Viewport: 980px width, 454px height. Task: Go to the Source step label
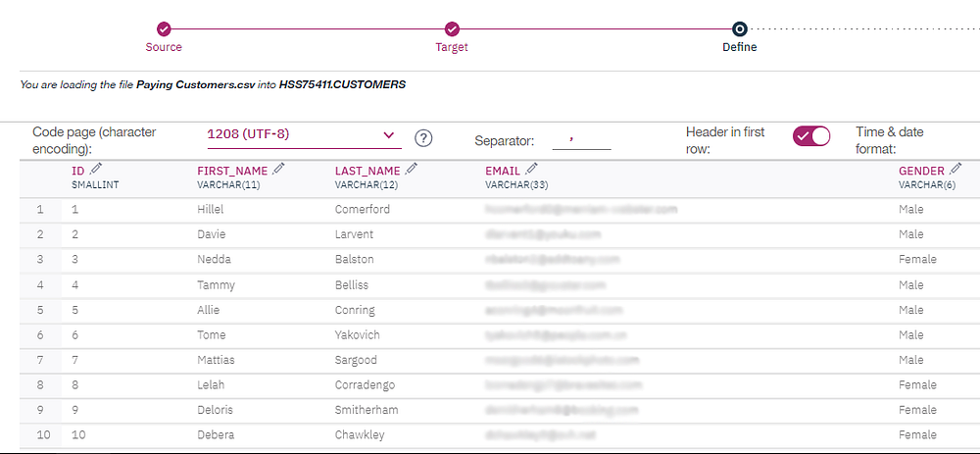click(x=164, y=47)
